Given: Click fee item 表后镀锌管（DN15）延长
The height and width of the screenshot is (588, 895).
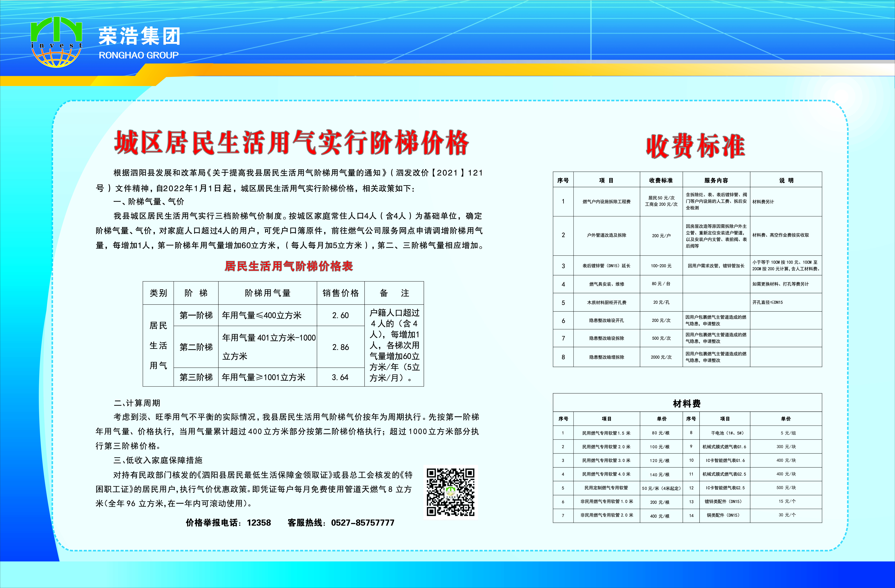Looking at the screenshot, I should click(607, 266).
